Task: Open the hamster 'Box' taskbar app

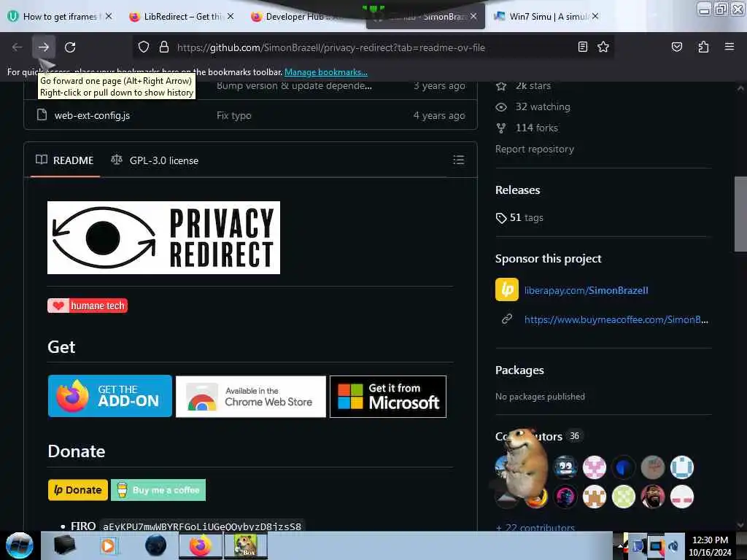Action: [246, 545]
